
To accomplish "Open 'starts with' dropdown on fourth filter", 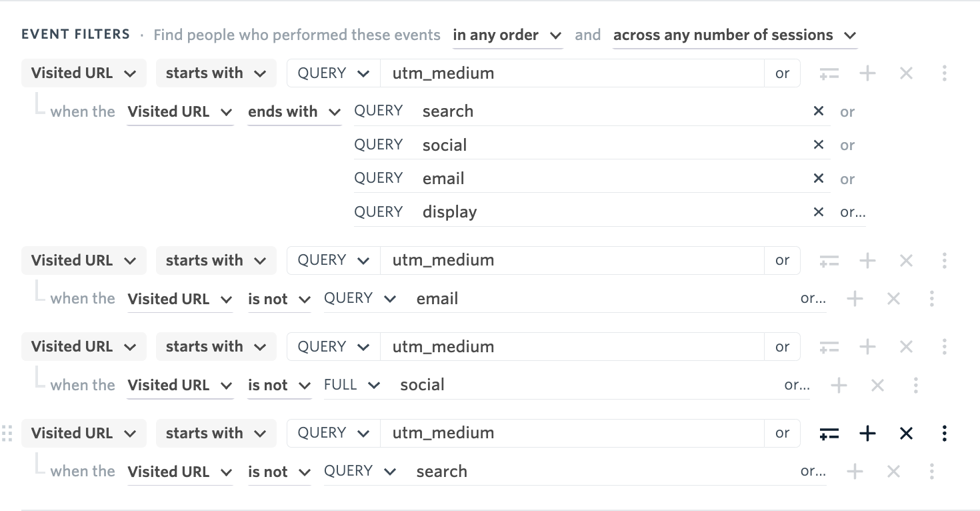I will pos(216,434).
